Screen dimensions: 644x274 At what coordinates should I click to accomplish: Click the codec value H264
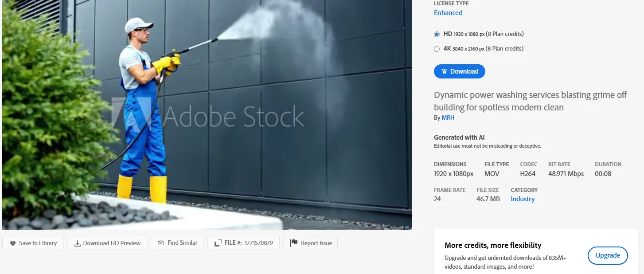click(528, 174)
